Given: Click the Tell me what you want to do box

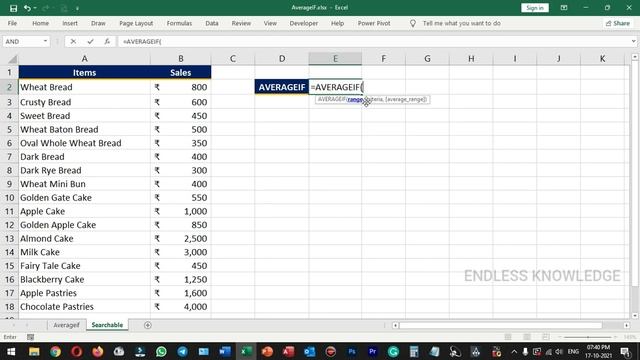Looking at the screenshot, I should pyautogui.click(x=461, y=23).
